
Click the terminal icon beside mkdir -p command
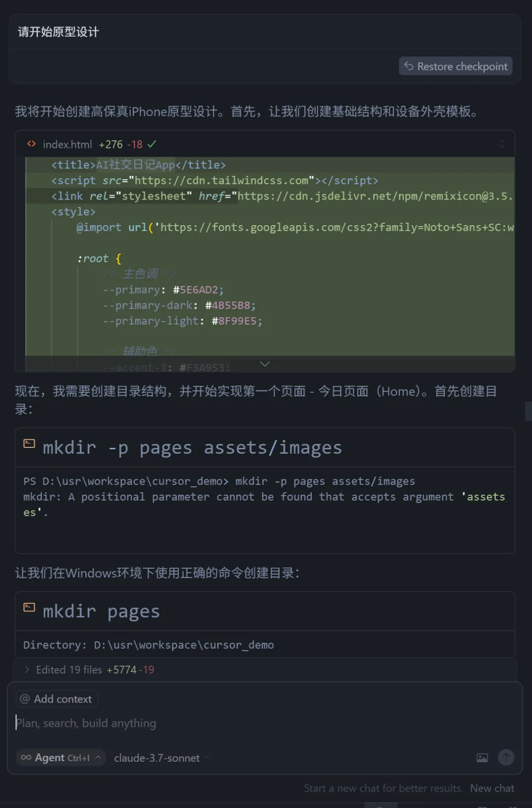click(x=30, y=443)
